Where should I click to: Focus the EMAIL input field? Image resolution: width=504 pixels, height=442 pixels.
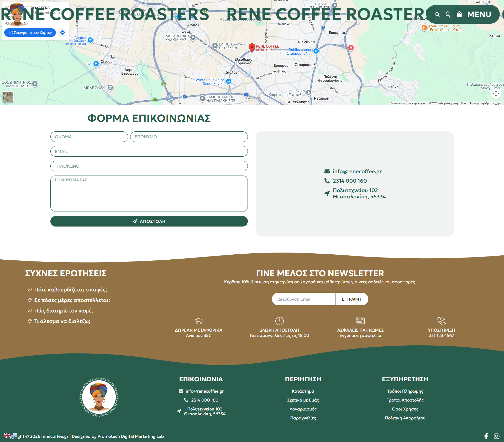(x=149, y=151)
